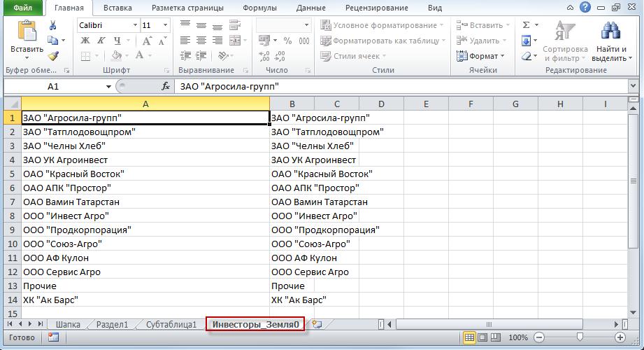Open the Формат cells menu
This screenshot has height=350, width=644.
coord(480,56)
